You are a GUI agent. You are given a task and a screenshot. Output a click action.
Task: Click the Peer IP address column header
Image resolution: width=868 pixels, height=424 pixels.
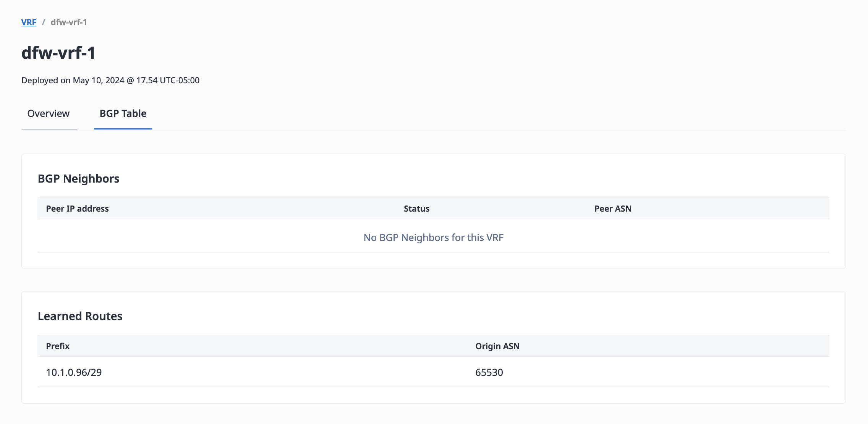(78, 209)
